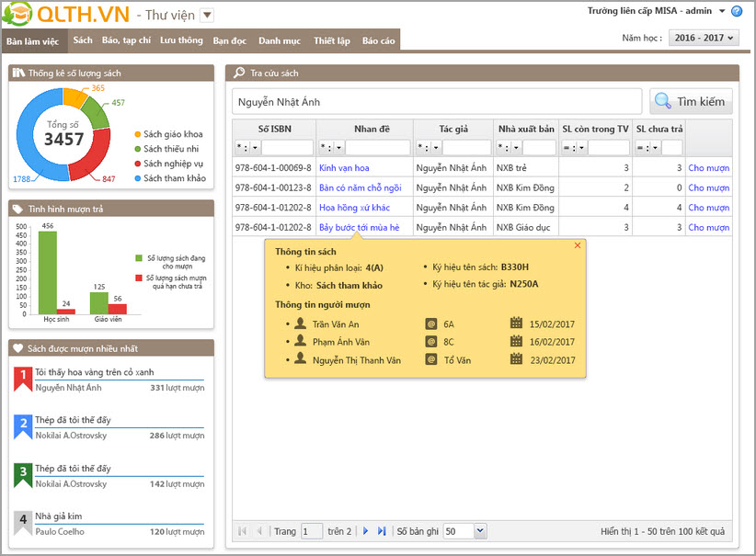Click the book search text field

pos(435,101)
